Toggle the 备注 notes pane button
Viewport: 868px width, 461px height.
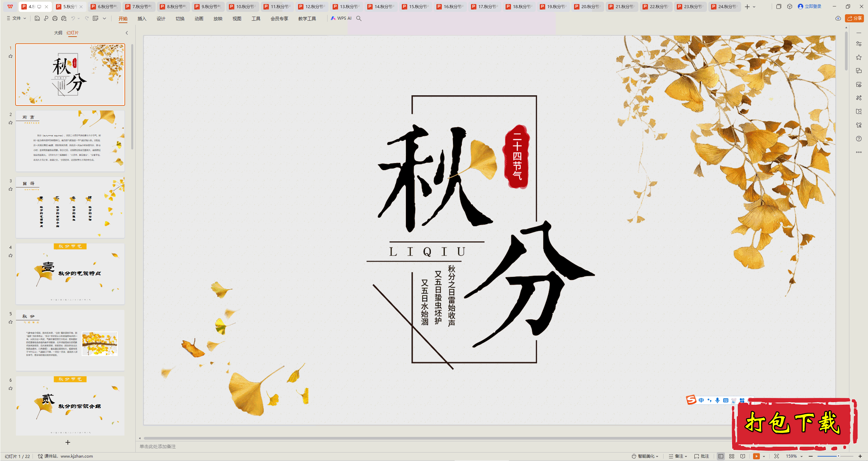[677, 456]
